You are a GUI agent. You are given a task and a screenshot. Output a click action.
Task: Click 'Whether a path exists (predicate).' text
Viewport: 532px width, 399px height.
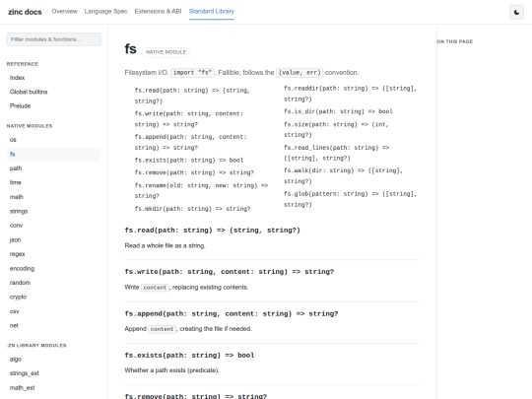pyautogui.click(x=171, y=370)
